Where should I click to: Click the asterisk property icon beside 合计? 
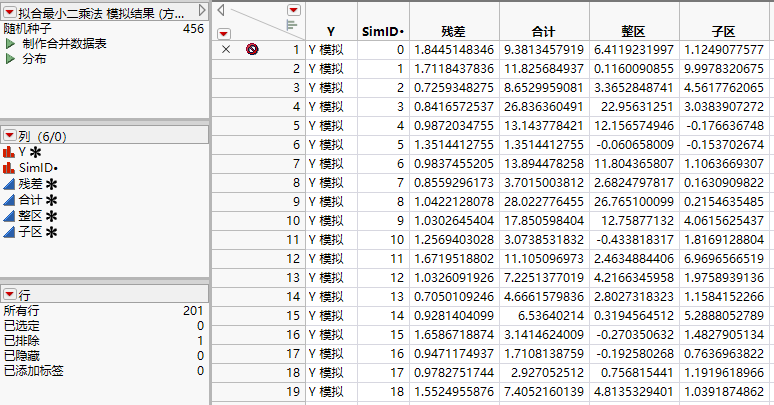tap(51, 201)
